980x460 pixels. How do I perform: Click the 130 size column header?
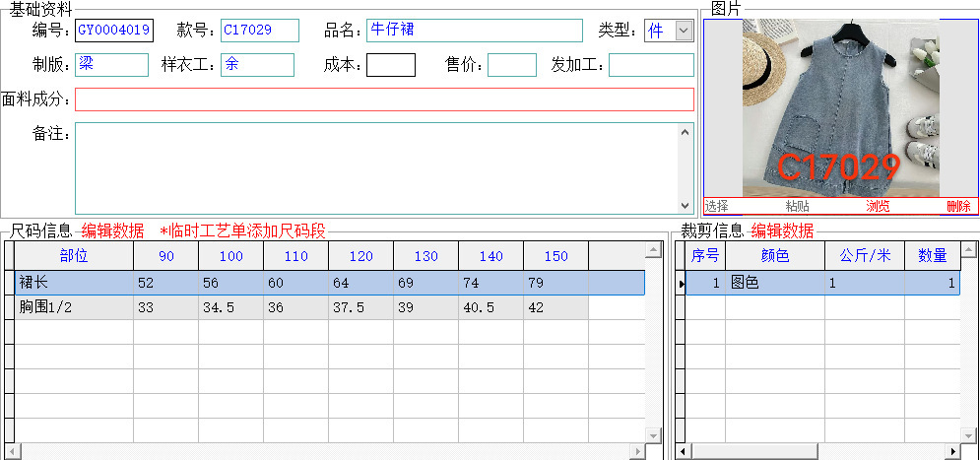pos(426,256)
